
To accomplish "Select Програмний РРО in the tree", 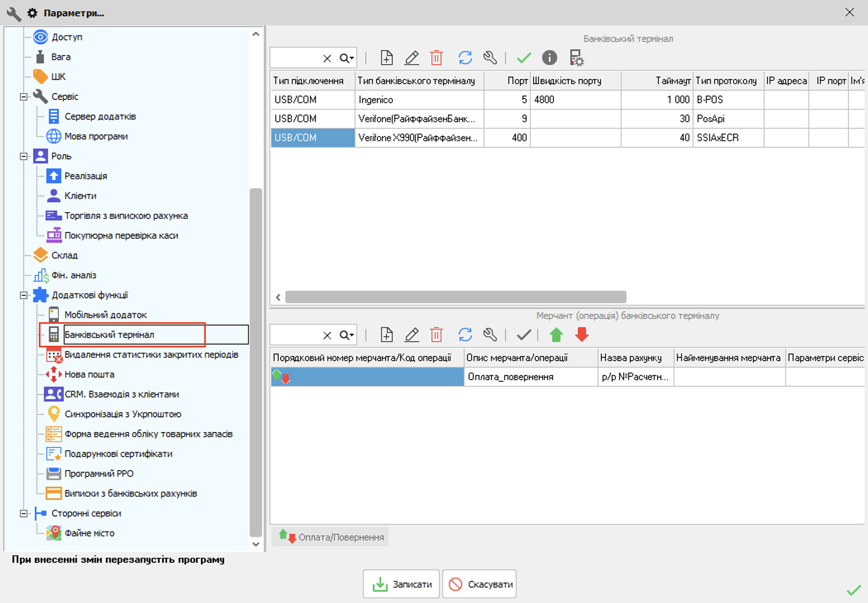I will [x=98, y=474].
